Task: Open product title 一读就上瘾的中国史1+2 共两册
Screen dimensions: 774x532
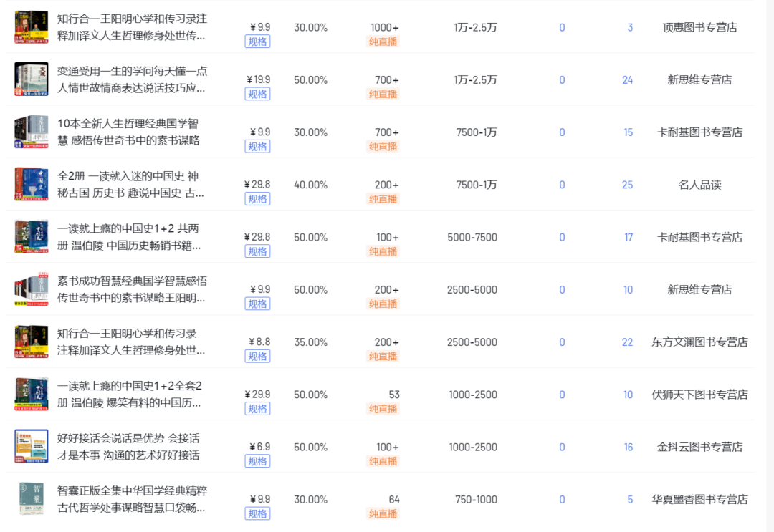Action: coord(129,237)
